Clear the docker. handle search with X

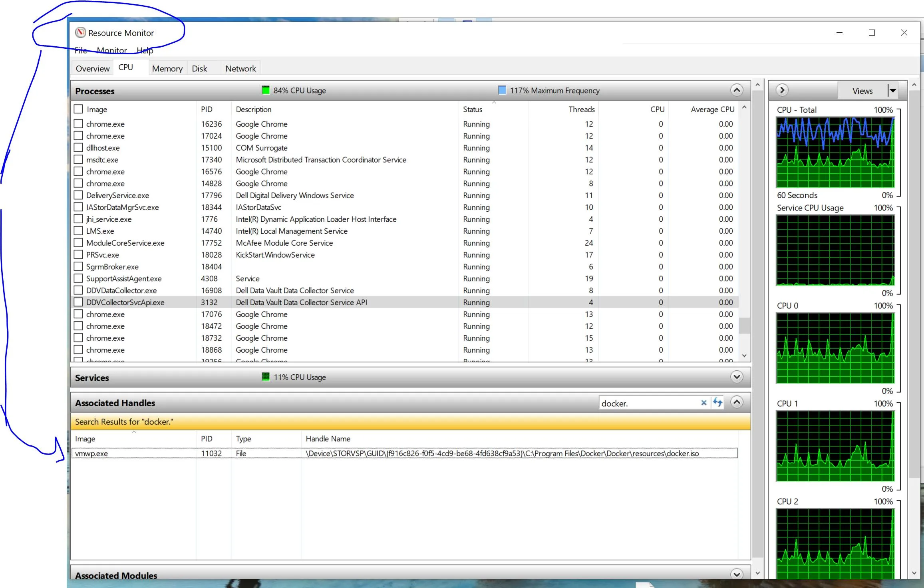point(704,403)
